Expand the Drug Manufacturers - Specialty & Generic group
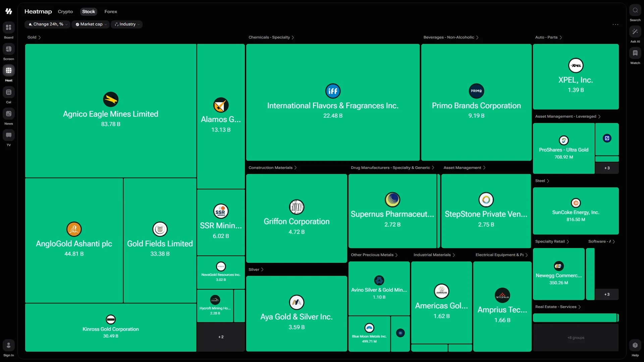Screen dimensions: 644x362 point(393,168)
